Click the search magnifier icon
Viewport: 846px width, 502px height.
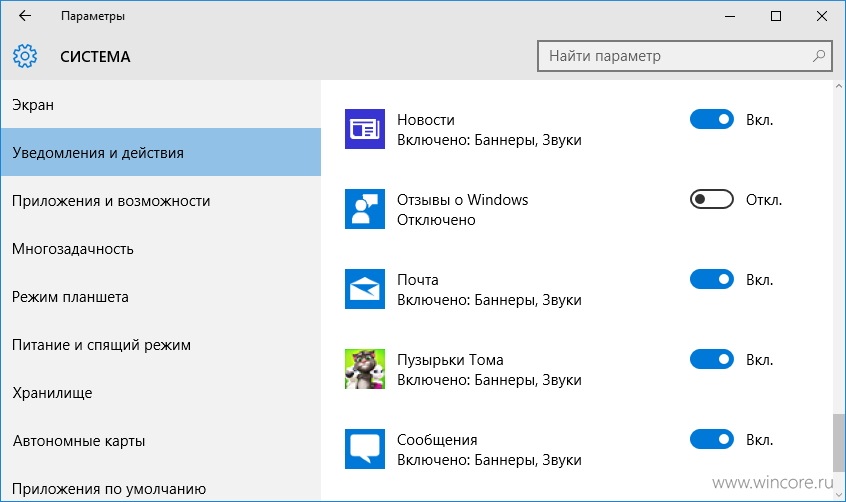819,56
